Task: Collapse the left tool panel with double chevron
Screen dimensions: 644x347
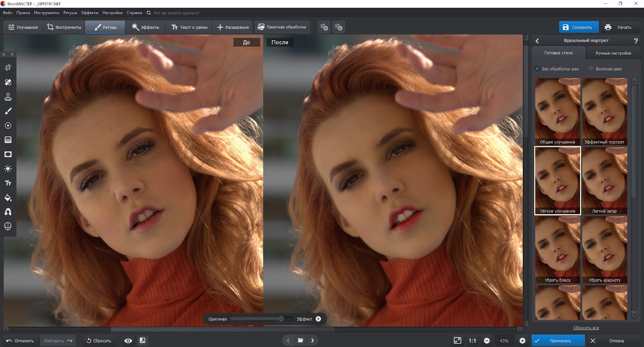Action: pos(12,54)
